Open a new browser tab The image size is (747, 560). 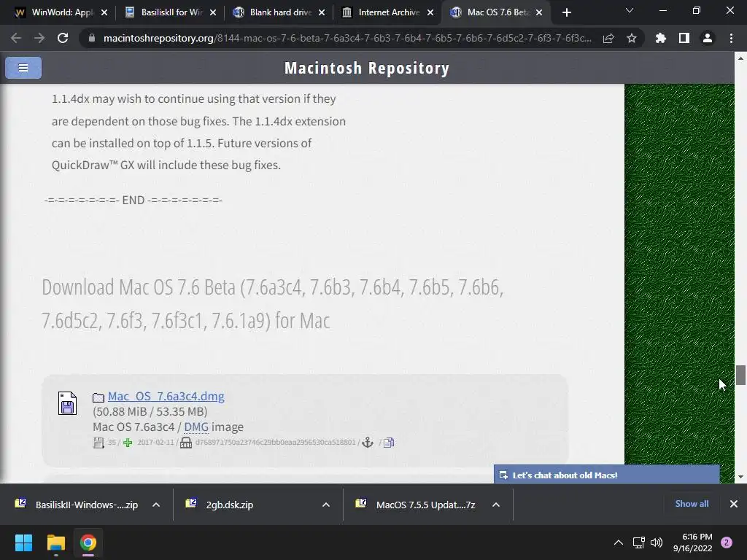[566, 12]
